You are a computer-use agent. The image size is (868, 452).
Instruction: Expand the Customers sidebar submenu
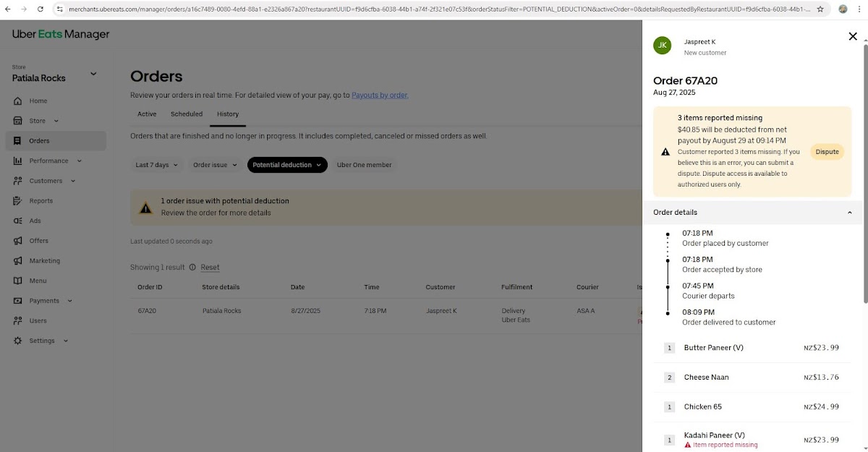tap(73, 181)
